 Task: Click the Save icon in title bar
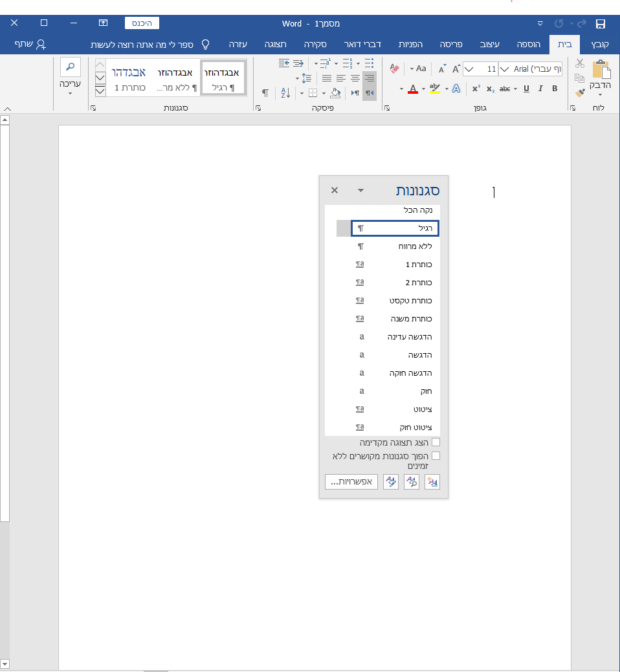[x=601, y=23]
